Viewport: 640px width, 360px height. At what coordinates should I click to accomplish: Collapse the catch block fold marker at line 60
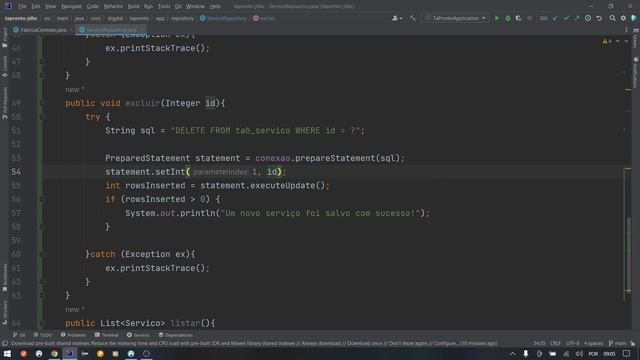[x=42, y=254]
